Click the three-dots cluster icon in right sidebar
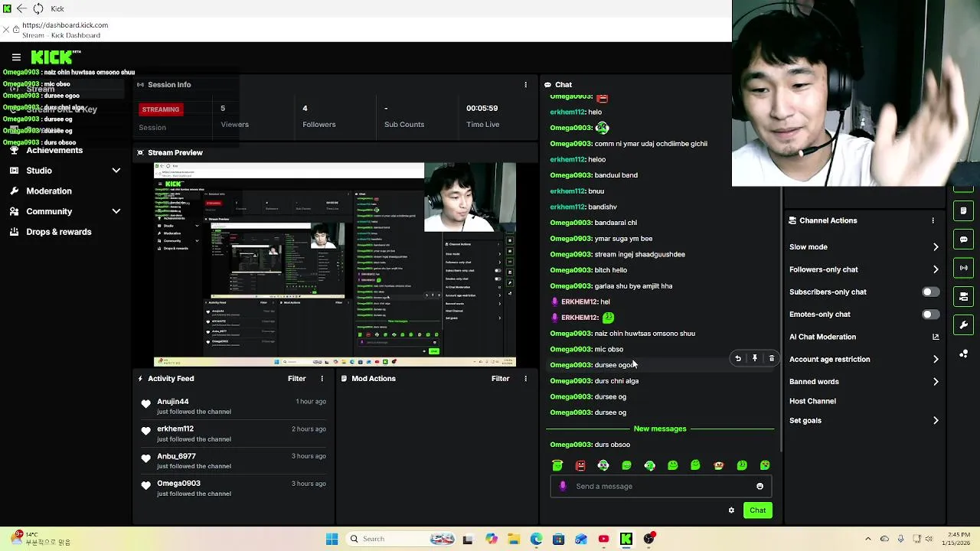This screenshot has width=980, height=551. [964, 354]
